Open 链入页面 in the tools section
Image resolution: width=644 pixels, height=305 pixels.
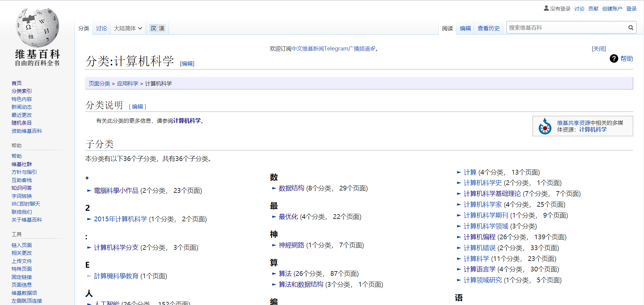click(x=22, y=245)
